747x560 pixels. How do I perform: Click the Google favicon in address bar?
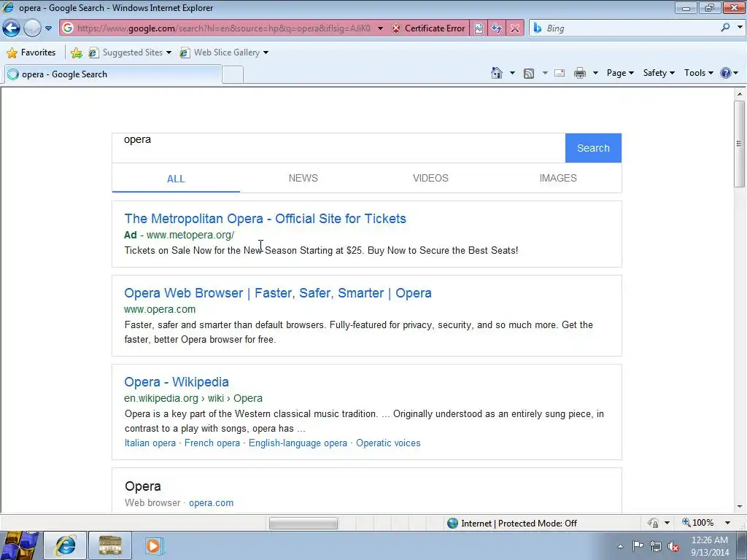pyautogui.click(x=68, y=28)
